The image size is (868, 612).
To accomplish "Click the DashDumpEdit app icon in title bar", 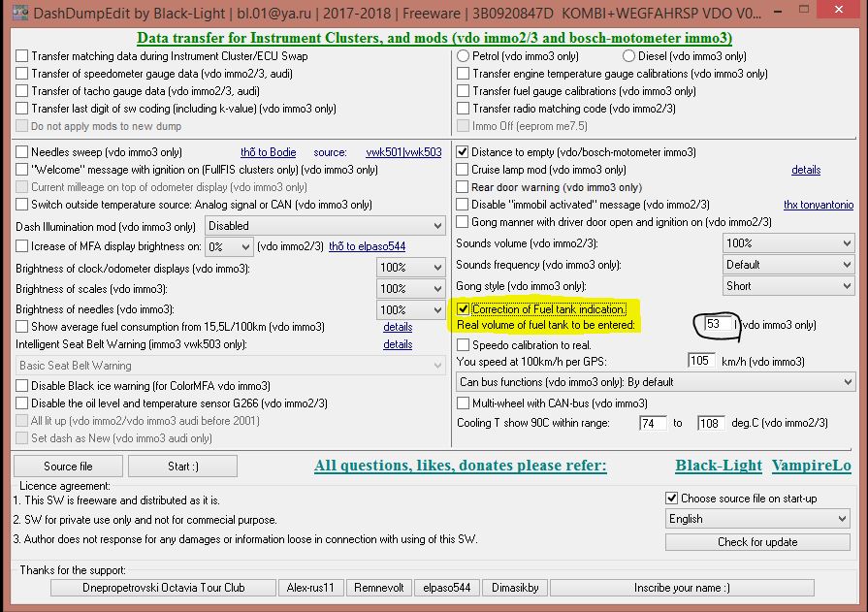I will pyautogui.click(x=20, y=13).
